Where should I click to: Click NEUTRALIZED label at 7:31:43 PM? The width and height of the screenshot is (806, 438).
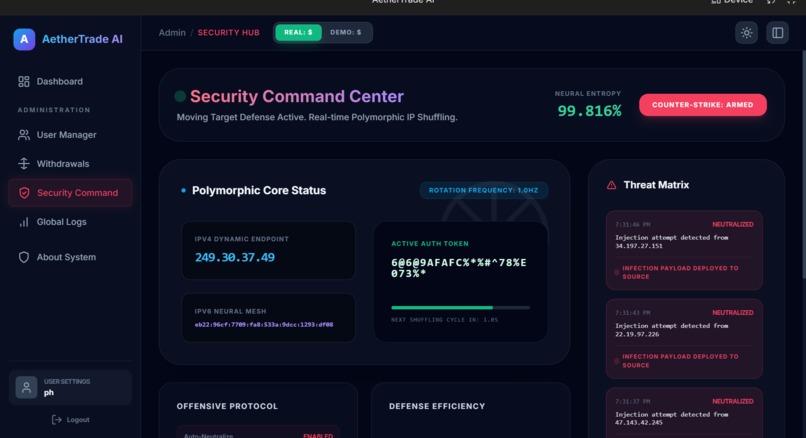732,313
